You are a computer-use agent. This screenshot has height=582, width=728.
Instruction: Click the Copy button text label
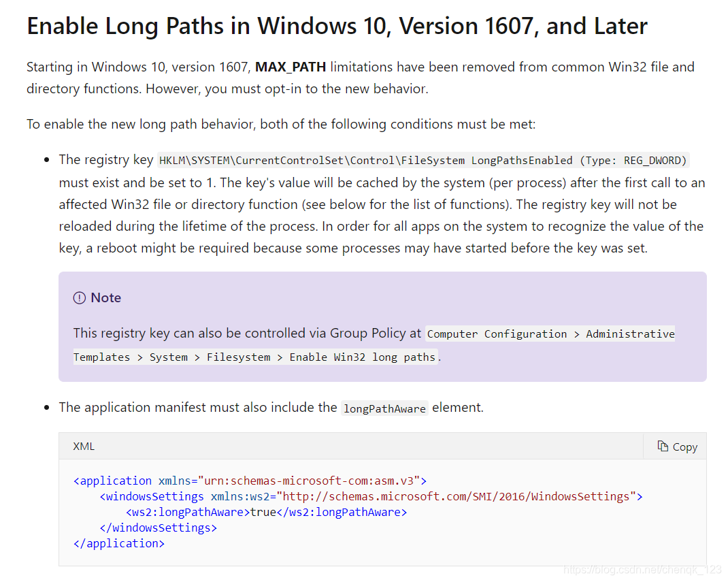(x=684, y=446)
